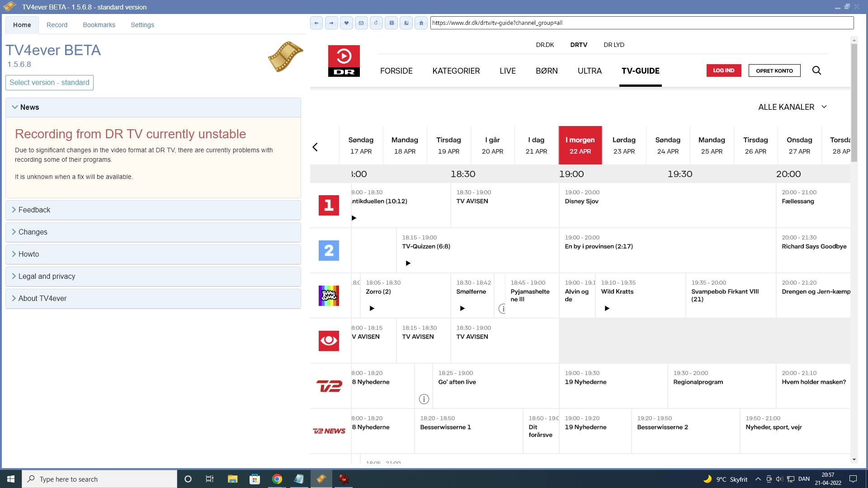
Task: Open LIVE in the DR menu
Action: 508,71
